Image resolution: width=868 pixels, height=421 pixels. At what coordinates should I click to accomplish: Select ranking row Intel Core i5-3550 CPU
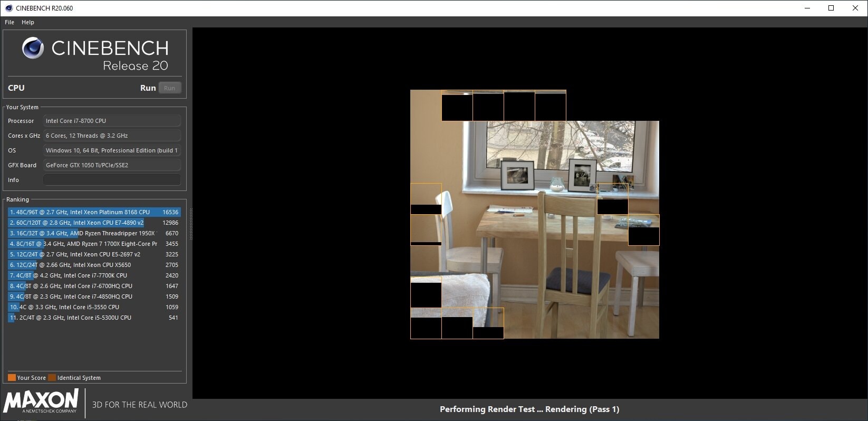click(94, 307)
